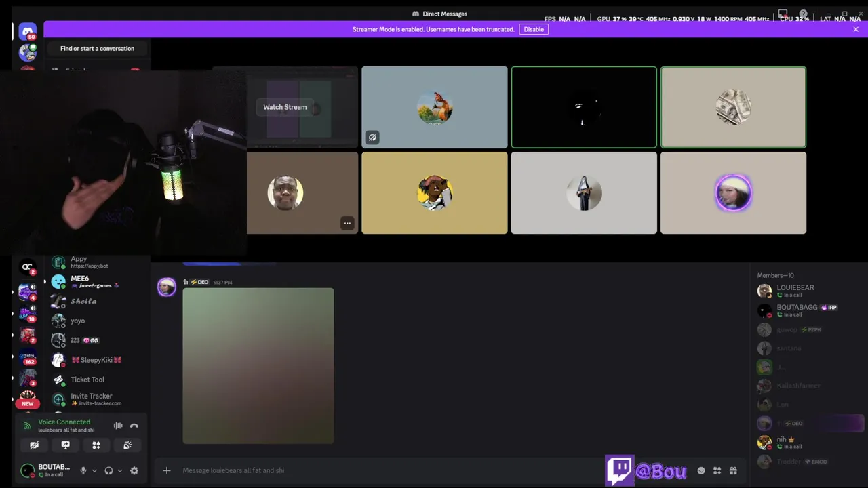Expand the microphone input device options
This screenshot has width=868, height=488.
click(x=94, y=470)
